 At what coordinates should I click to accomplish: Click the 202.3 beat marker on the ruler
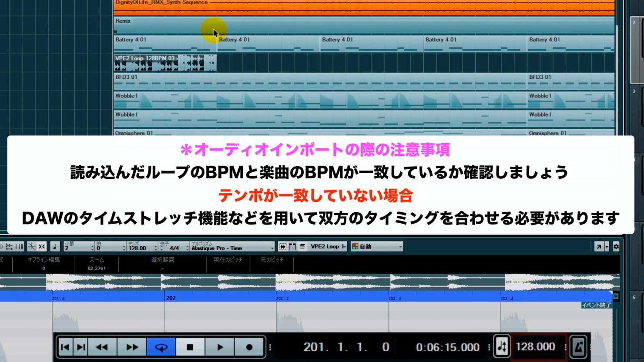(x=395, y=298)
